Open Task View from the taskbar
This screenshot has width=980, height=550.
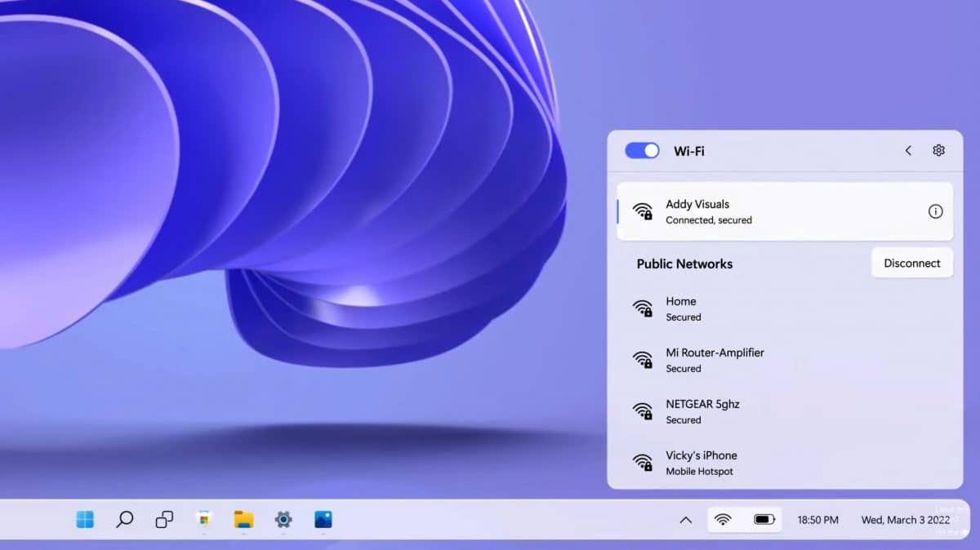pos(163,520)
